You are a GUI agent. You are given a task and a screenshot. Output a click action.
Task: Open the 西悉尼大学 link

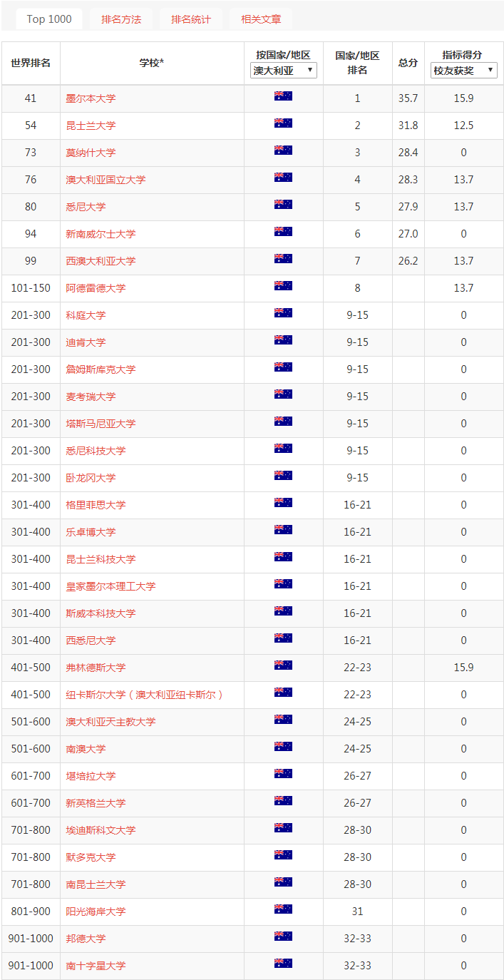[91, 640]
